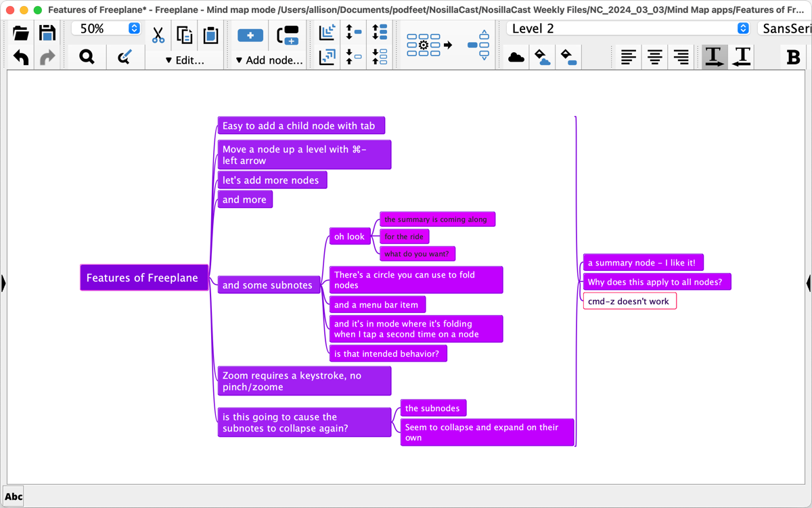Click the summary node toolbar icon

click(x=484, y=45)
